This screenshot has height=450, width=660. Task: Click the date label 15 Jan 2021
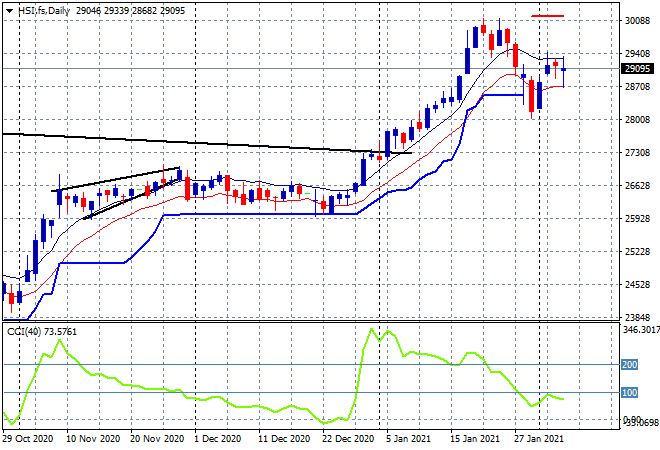tap(475, 439)
